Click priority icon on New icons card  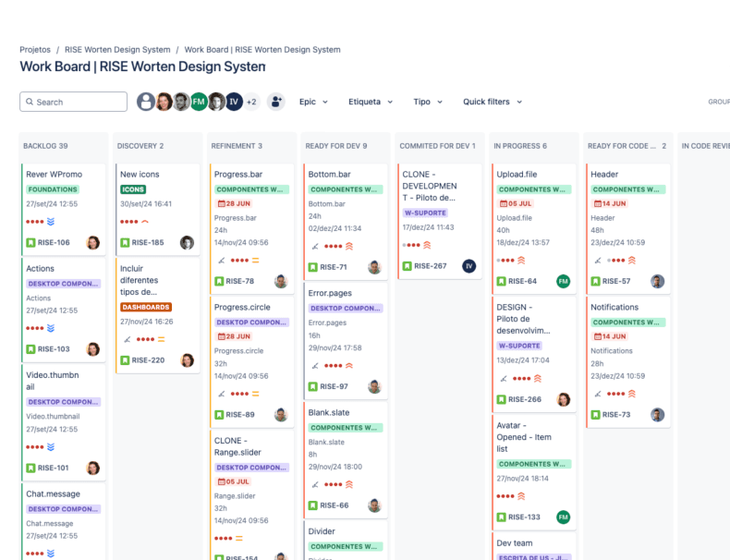tap(145, 222)
